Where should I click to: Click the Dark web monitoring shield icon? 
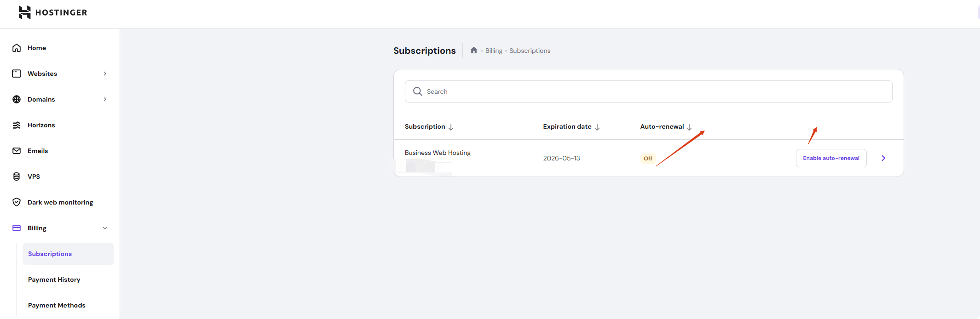(17, 202)
